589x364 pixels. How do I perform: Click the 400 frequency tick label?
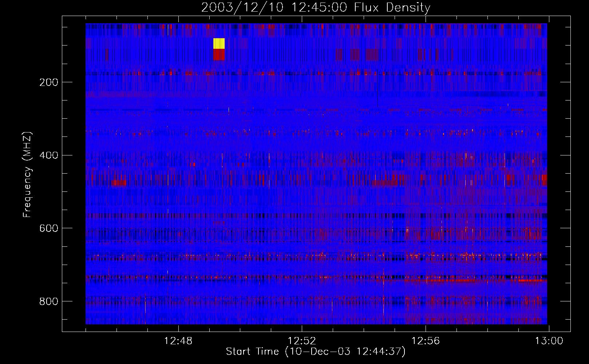(x=49, y=155)
